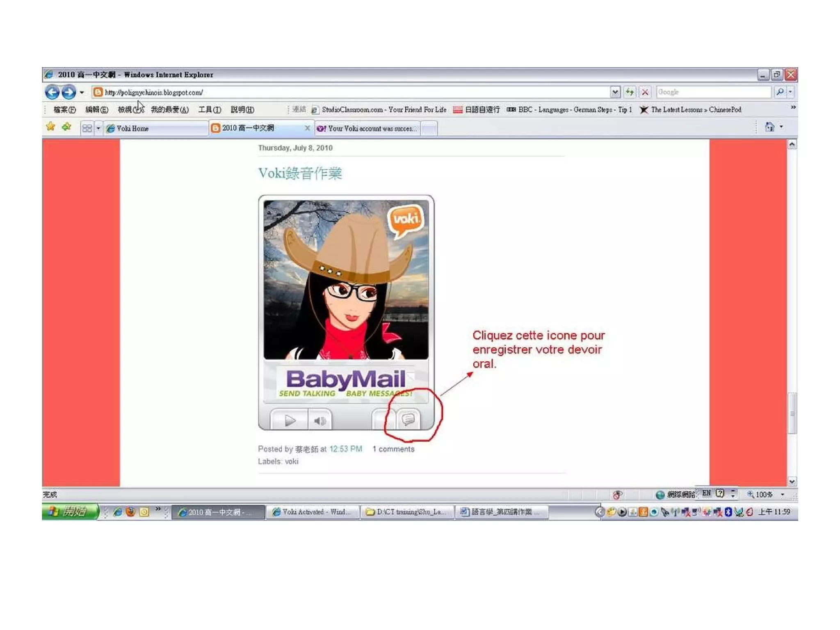Click the Google search input field
The image size is (840, 630).
(x=713, y=92)
